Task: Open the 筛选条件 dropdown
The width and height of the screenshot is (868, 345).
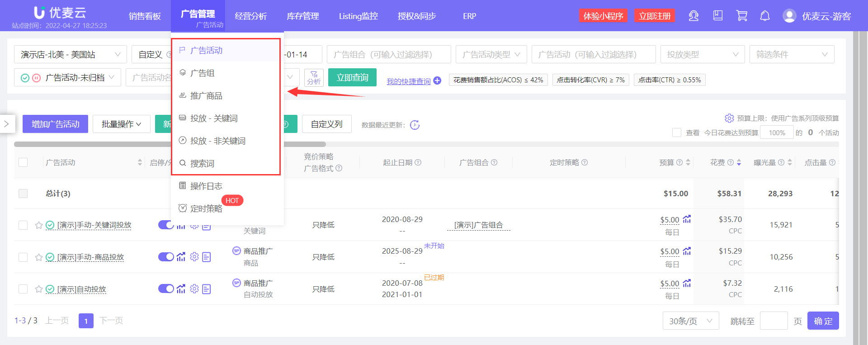Action: point(792,54)
